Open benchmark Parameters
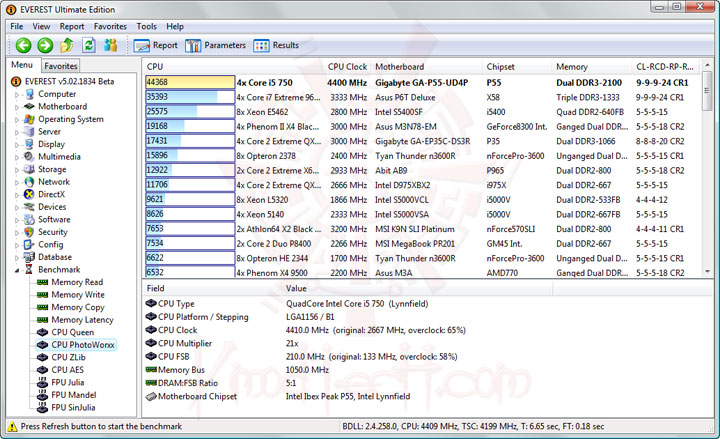 215,45
